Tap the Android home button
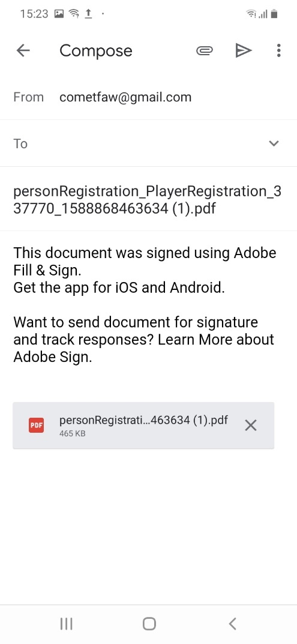Image resolution: width=297 pixels, height=644 pixels. click(x=149, y=624)
